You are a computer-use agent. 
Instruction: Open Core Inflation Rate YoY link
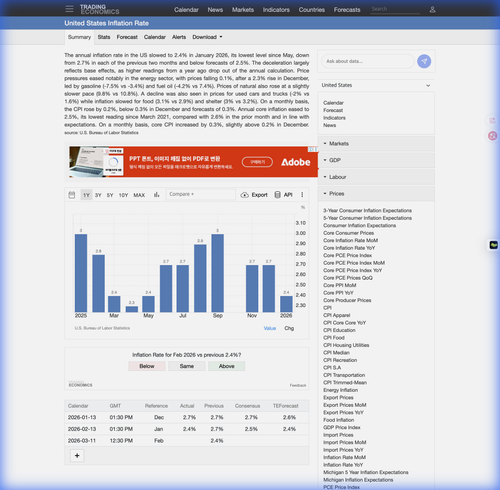click(349, 248)
